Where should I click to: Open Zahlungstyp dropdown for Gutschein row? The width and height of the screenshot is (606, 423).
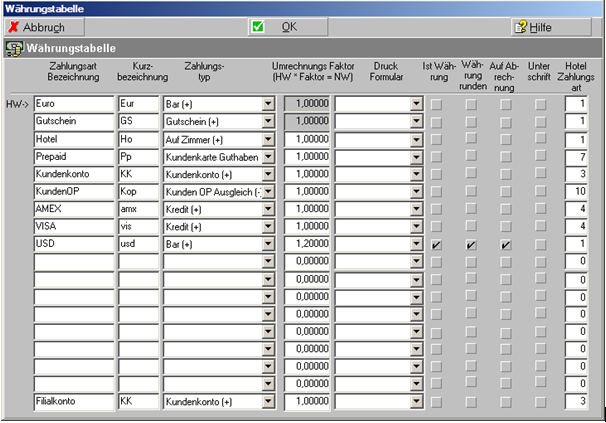[268, 121]
